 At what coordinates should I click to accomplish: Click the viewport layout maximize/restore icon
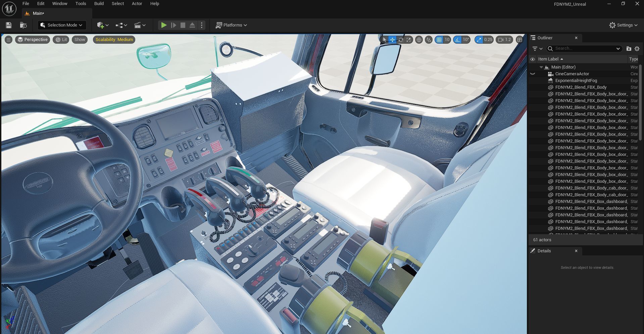click(x=519, y=40)
